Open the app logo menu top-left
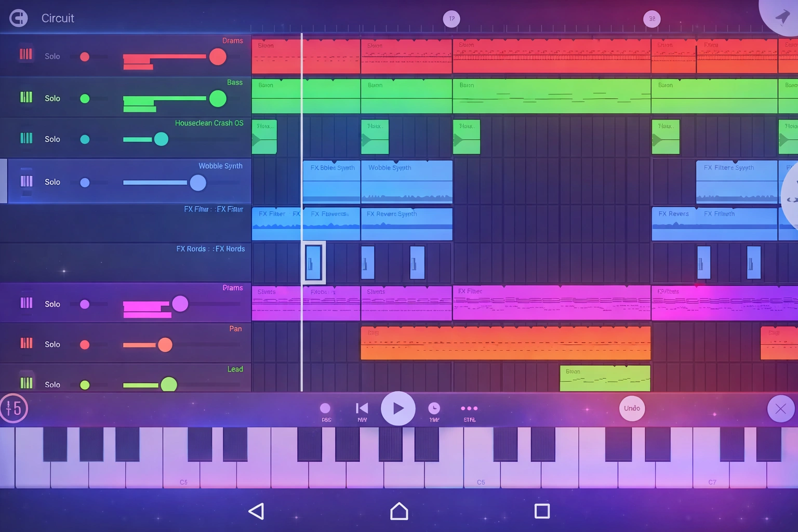Screen dimensions: 798x532 [x=19, y=18]
